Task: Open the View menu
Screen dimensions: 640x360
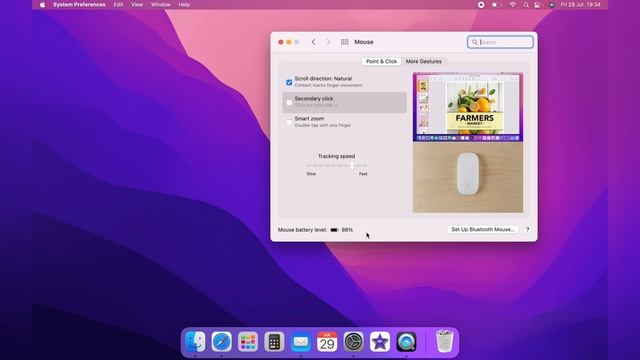Action: 137,5
